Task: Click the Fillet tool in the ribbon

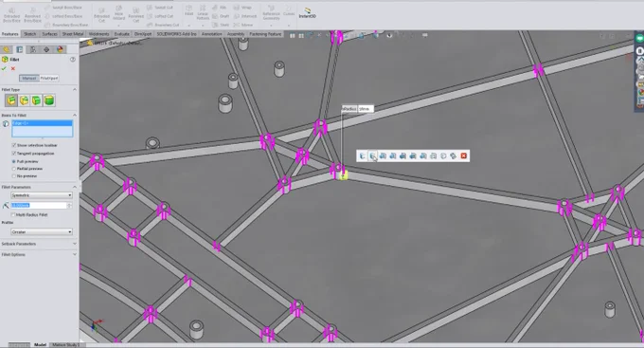Action: (x=188, y=10)
